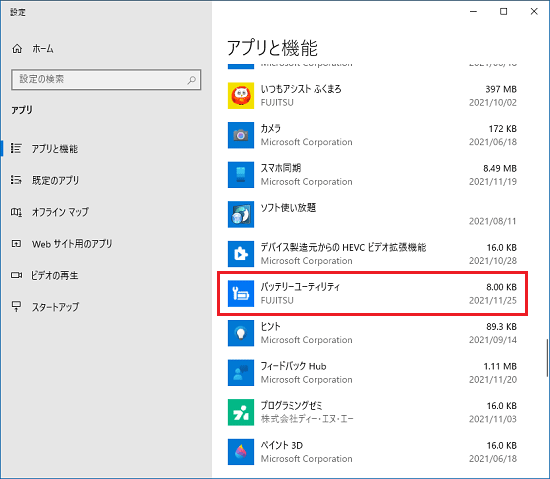Open the ホーム home icon
This screenshot has width=550, height=479.
click(x=17, y=49)
